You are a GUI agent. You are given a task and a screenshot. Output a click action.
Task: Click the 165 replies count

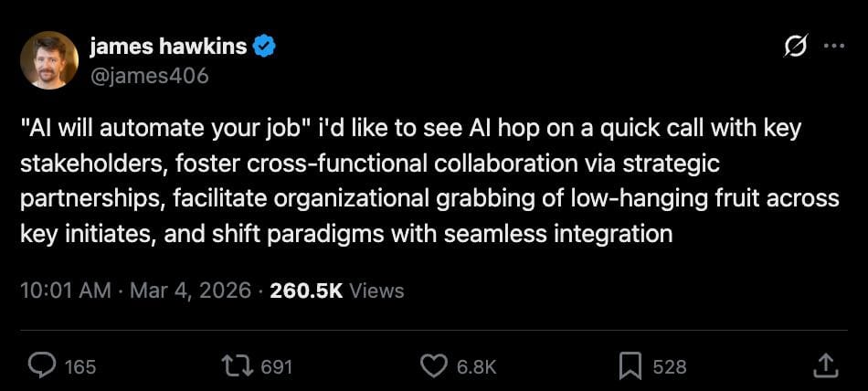80,366
